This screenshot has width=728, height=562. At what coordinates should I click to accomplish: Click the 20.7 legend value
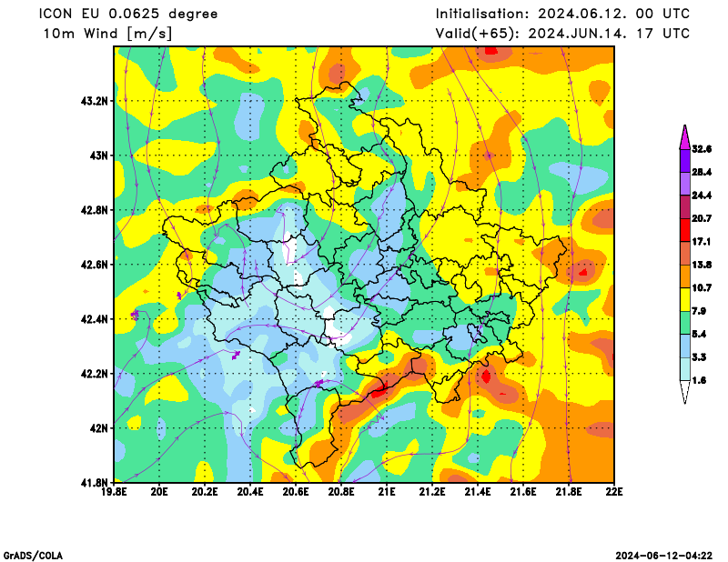(702, 218)
